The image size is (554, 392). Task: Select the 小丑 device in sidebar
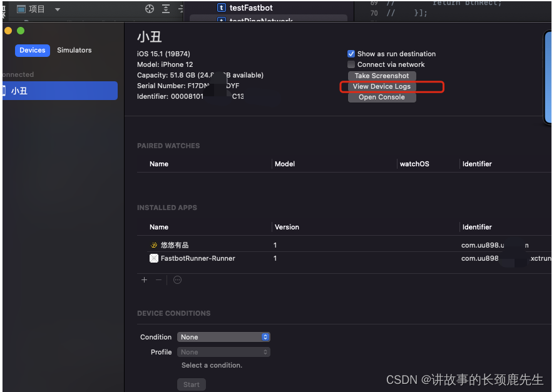pyautogui.click(x=59, y=91)
